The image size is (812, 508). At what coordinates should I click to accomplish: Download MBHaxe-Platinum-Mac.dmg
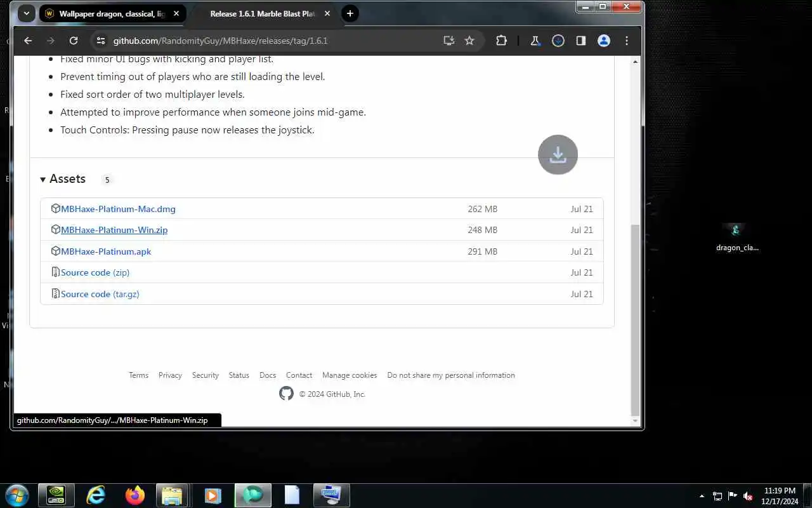(x=118, y=209)
